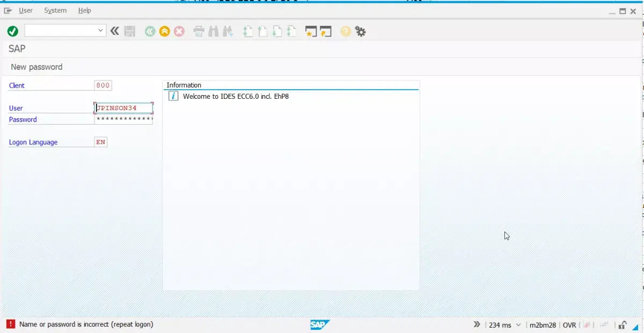Click the First Page icon
644x333 pixels.
pos(248,31)
